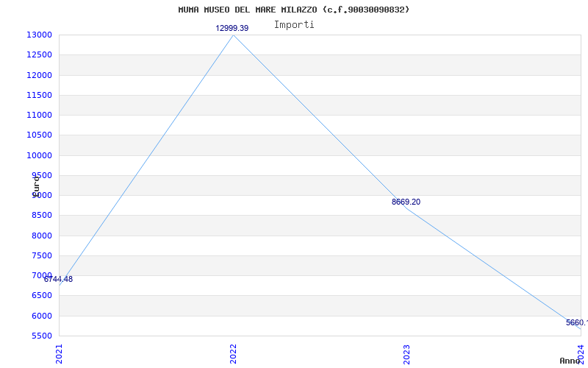Select the 6744.48 data label
Viewport: 588px width, 368px height.
coord(58,280)
